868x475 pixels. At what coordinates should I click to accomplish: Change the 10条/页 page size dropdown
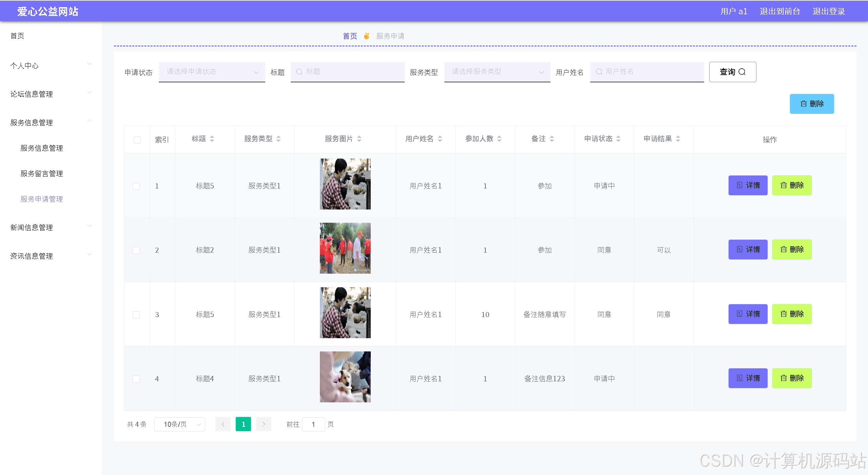pyautogui.click(x=179, y=424)
